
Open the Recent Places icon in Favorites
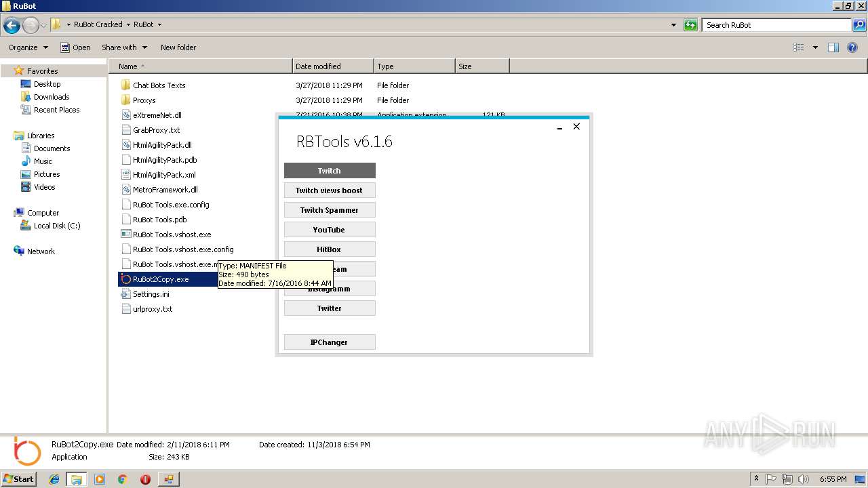[26, 110]
